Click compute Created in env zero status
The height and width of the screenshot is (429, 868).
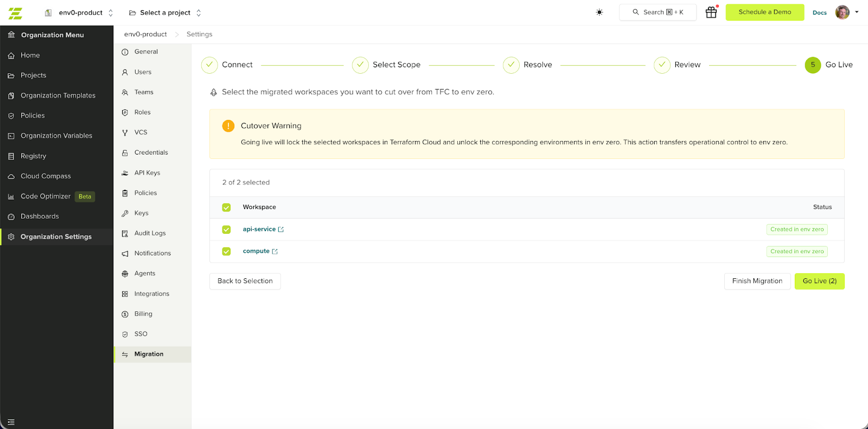pos(797,251)
